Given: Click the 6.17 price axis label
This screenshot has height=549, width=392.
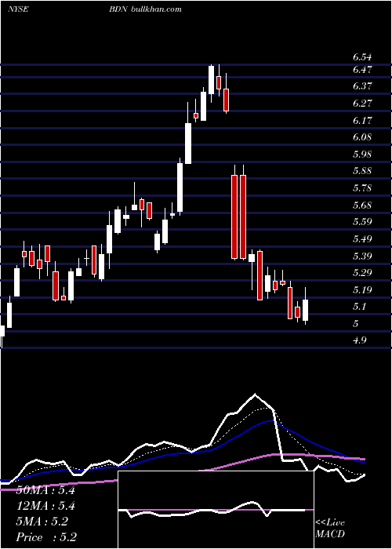Looking at the screenshot, I should coord(362,121).
